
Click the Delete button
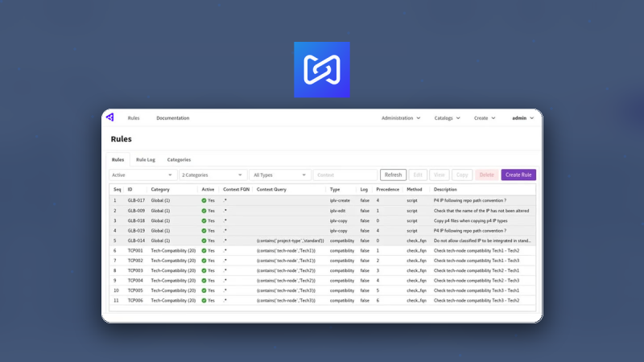coord(487,175)
